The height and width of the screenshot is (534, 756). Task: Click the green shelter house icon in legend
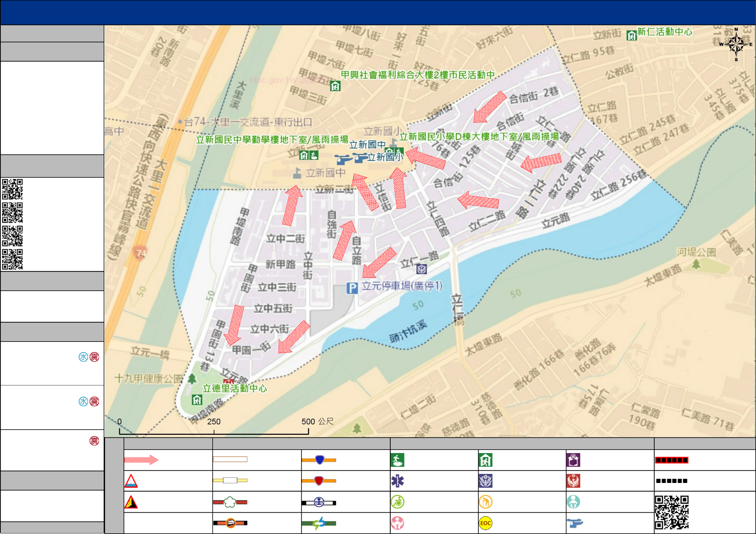(486, 460)
